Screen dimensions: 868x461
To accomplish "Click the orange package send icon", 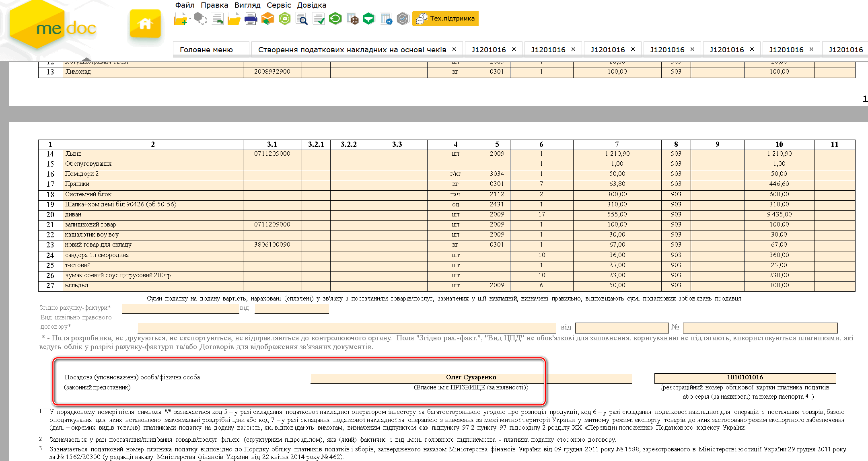I will point(267,19).
